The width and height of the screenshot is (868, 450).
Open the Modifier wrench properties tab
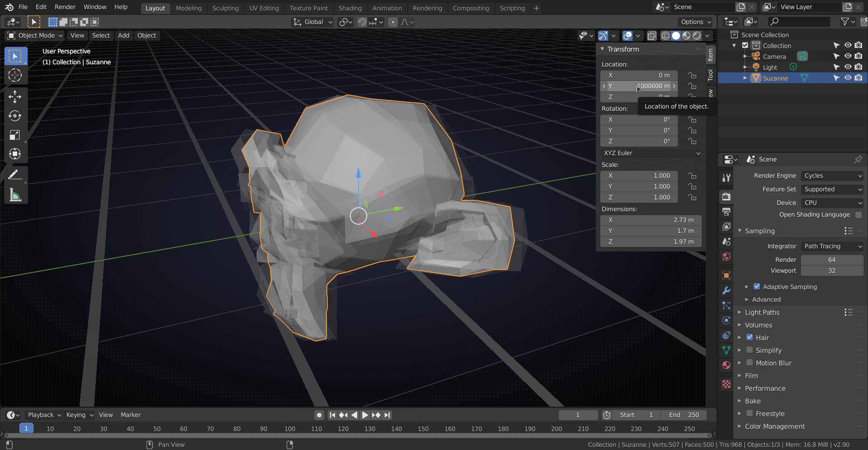726,290
